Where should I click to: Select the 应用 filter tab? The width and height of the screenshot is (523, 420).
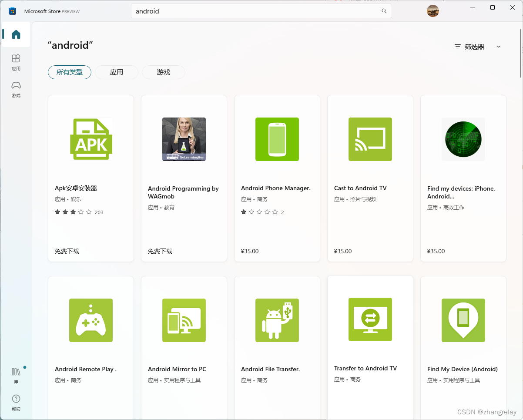click(x=117, y=72)
